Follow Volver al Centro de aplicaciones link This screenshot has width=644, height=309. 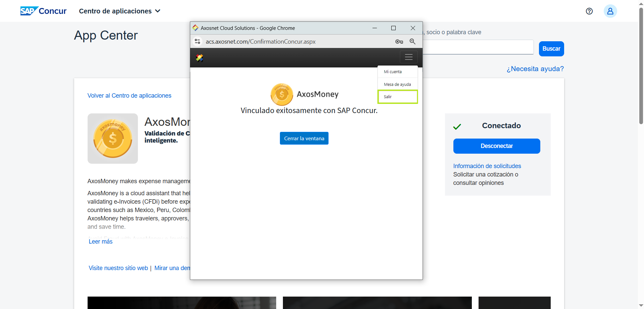pyautogui.click(x=129, y=96)
